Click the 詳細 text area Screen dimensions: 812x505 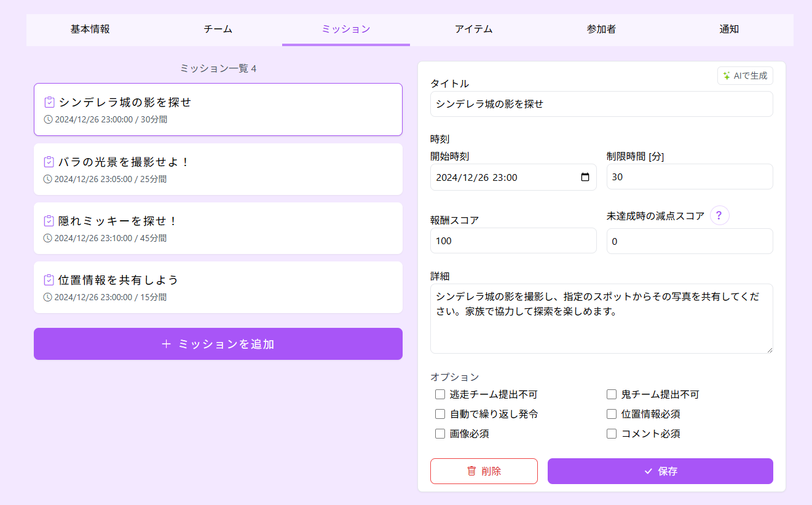click(602, 319)
